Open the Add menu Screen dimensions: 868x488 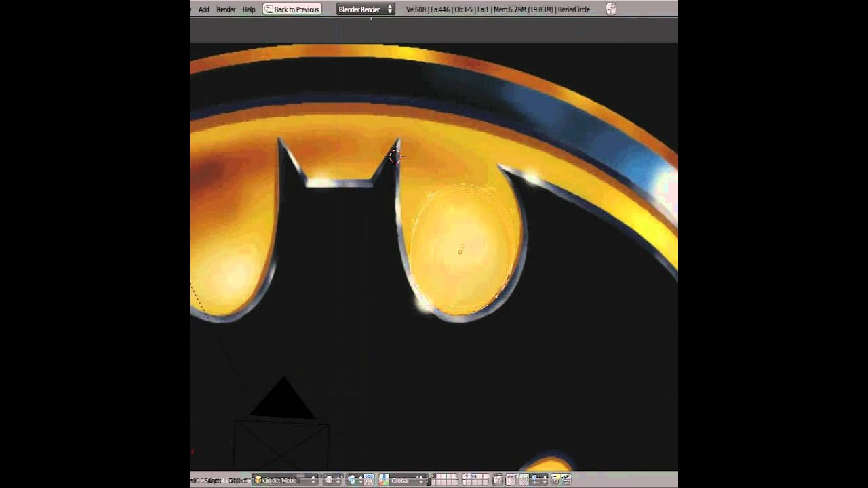click(203, 9)
